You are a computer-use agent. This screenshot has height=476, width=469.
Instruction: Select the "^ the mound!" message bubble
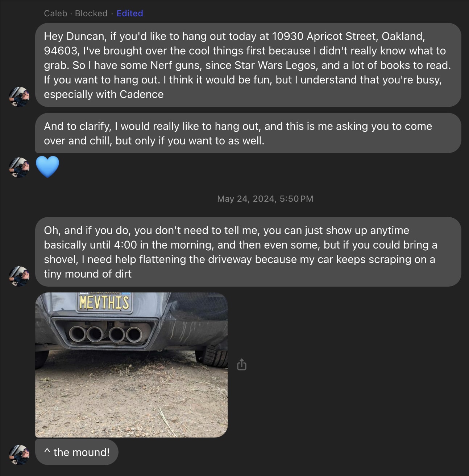tap(77, 452)
